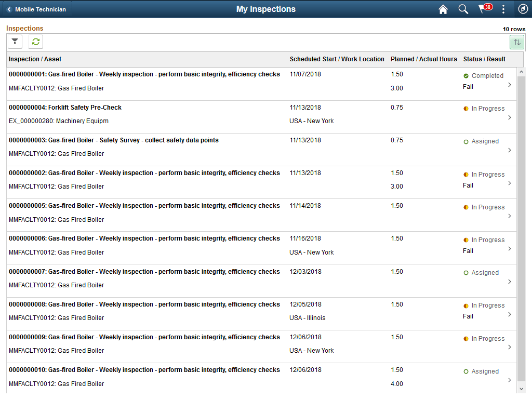Go back using the Mobile Technician button
532x399 pixels.
[36, 9]
